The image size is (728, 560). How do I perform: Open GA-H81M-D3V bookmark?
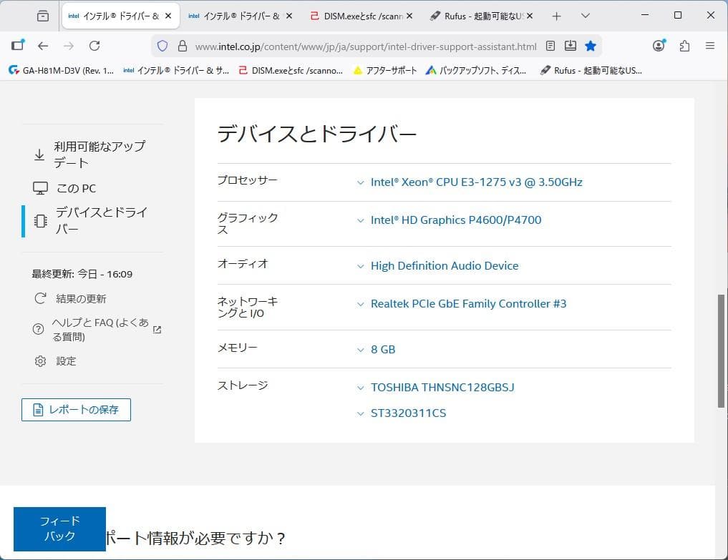pyautogui.click(x=62, y=71)
